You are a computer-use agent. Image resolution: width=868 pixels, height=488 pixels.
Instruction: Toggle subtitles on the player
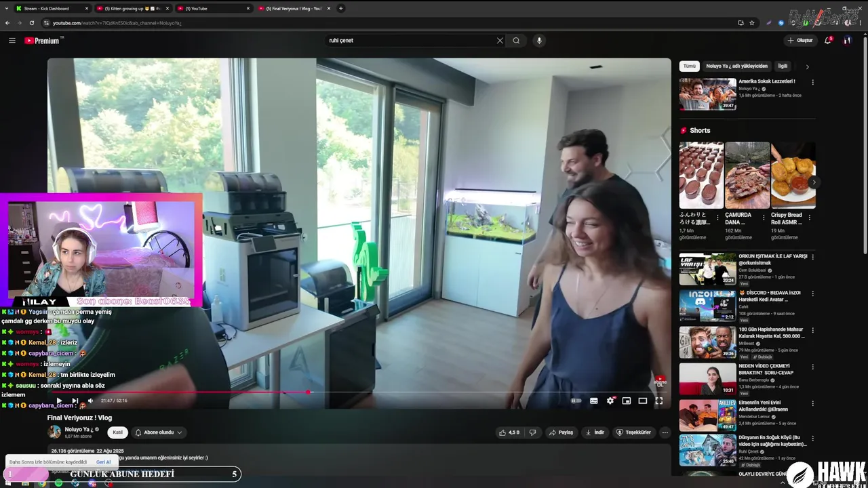point(593,401)
